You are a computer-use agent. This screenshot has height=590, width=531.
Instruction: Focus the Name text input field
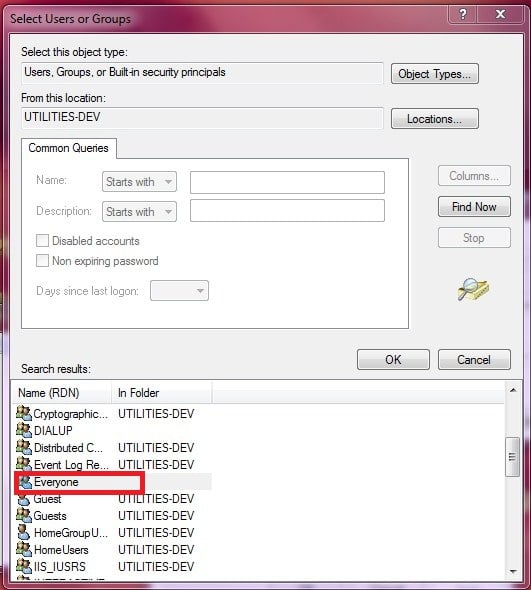(287, 182)
